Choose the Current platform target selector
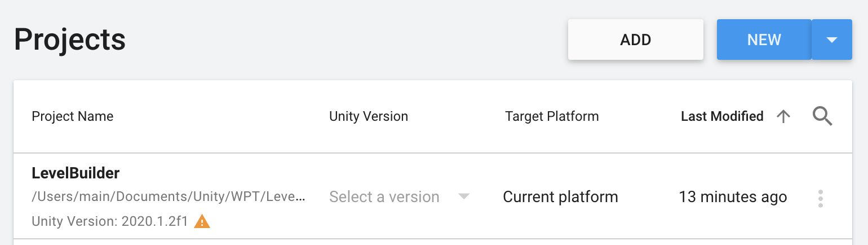 tap(560, 197)
